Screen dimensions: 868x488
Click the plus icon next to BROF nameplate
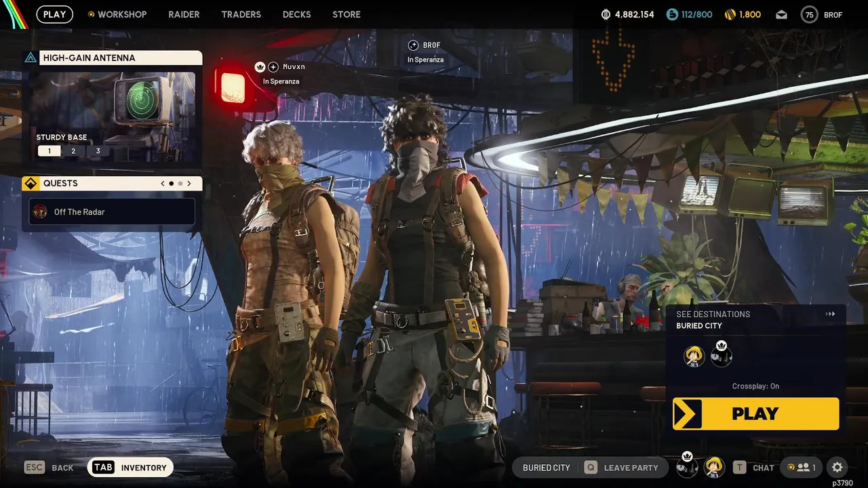[413, 45]
